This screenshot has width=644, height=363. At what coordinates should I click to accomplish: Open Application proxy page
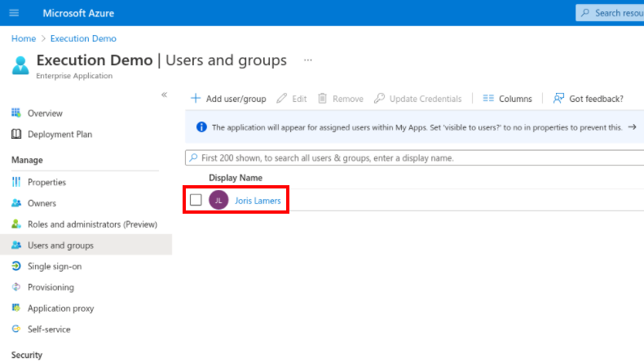(61, 308)
